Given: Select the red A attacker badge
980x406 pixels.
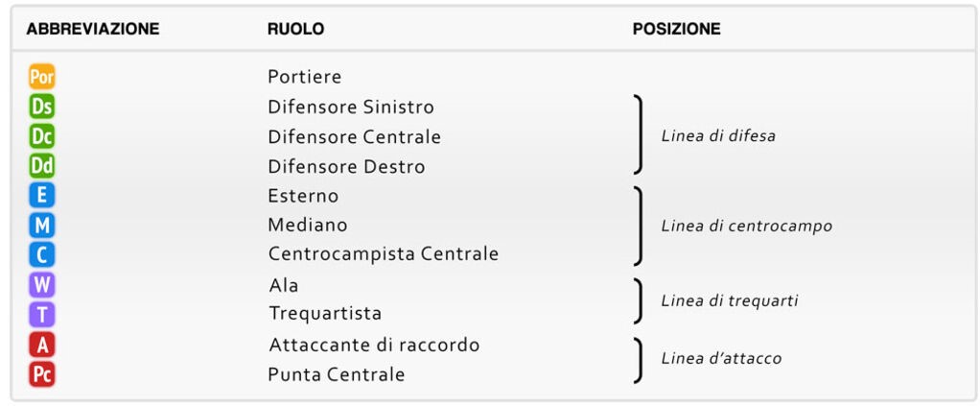Looking at the screenshot, I should [x=42, y=345].
